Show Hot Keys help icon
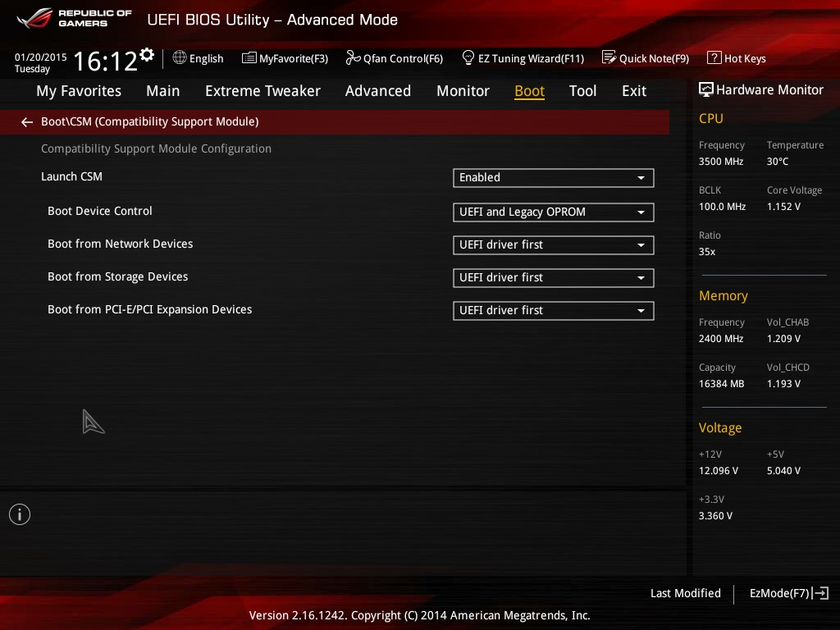Image resolution: width=840 pixels, height=630 pixels. (714, 58)
